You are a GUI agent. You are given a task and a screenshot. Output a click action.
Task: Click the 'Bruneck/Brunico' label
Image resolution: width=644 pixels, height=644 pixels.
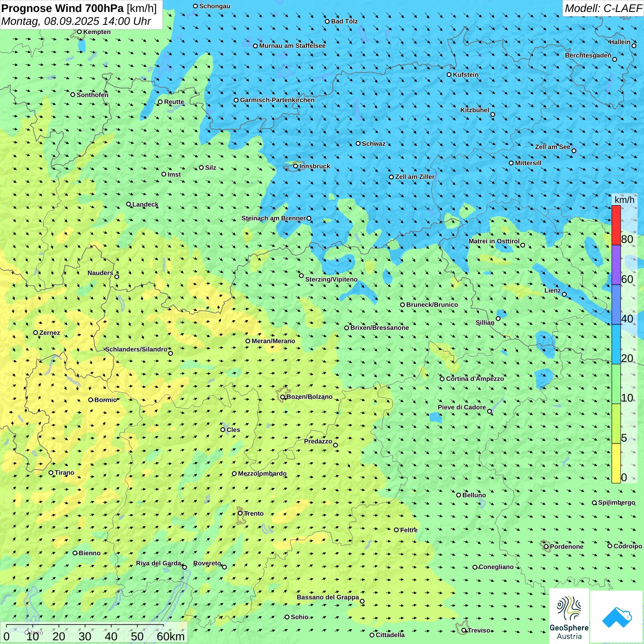432,305
